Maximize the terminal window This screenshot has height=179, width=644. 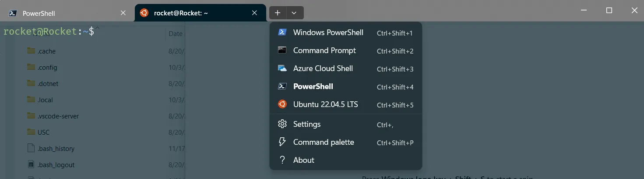(609, 11)
